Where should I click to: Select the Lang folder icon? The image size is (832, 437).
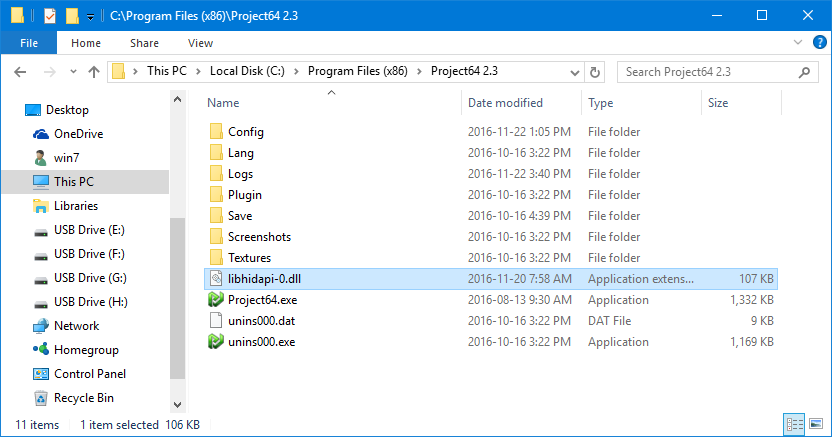[x=216, y=153]
